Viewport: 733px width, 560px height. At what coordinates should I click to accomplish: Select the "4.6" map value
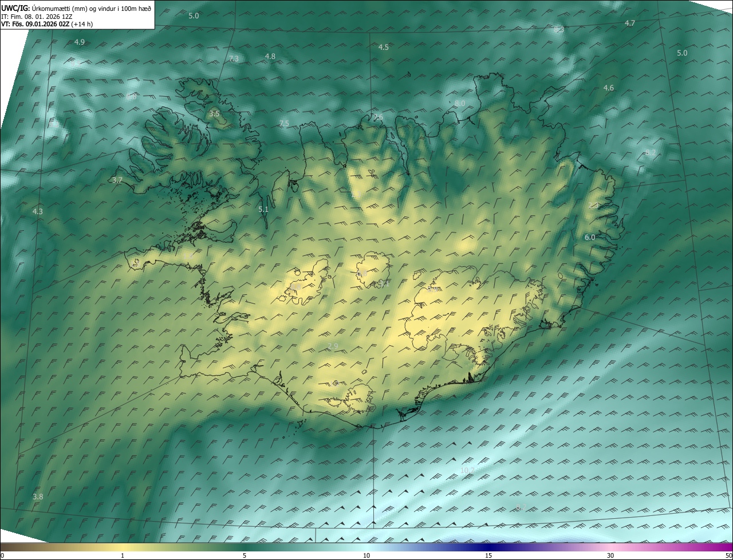coord(609,88)
